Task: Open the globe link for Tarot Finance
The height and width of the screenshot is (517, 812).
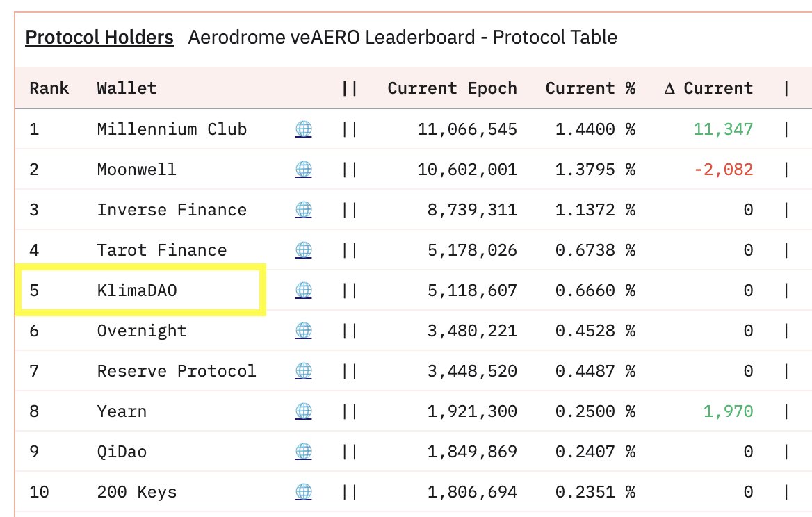Action: pyautogui.click(x=304, y=250)
